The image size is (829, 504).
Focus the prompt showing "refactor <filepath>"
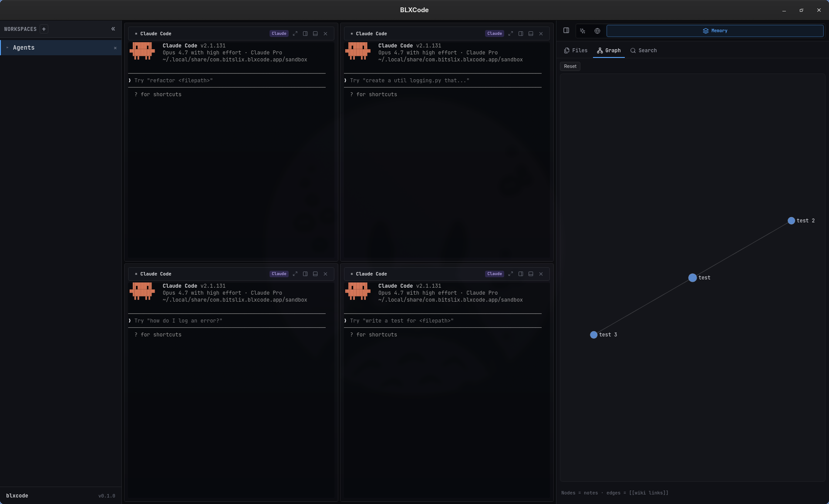(227, 81)
